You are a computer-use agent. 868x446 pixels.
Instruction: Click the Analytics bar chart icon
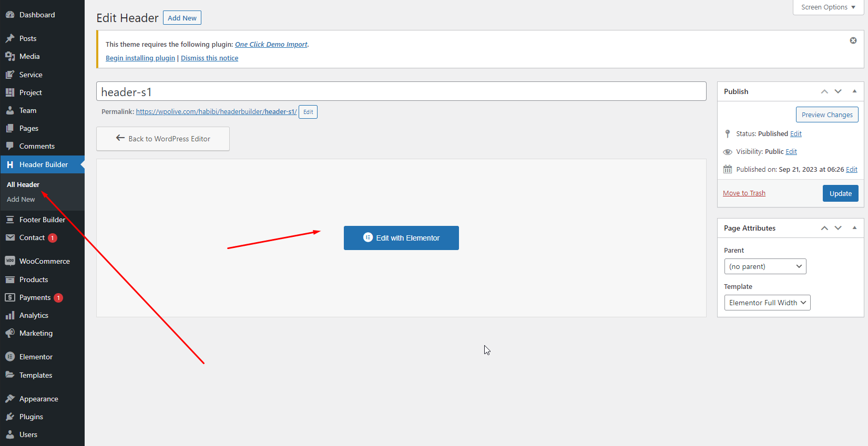coord(10,315)
